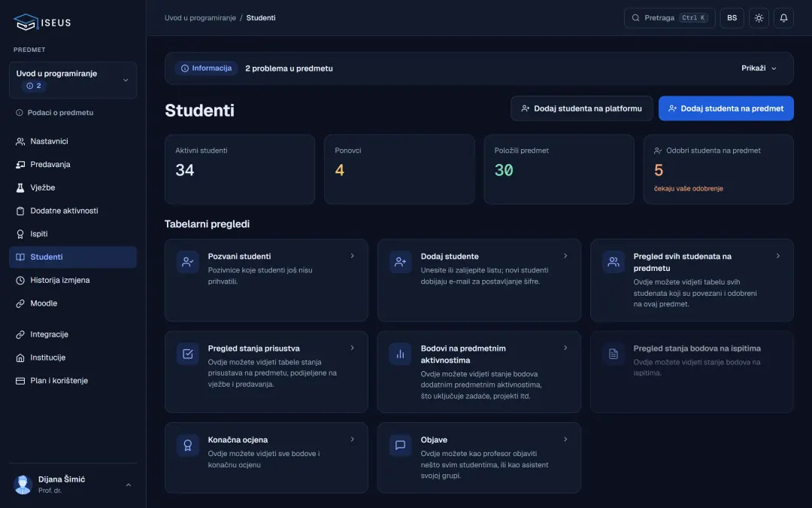Click Studenti breadcrumb text
Screen dimensions: 812x508
[x=261, y=18]
